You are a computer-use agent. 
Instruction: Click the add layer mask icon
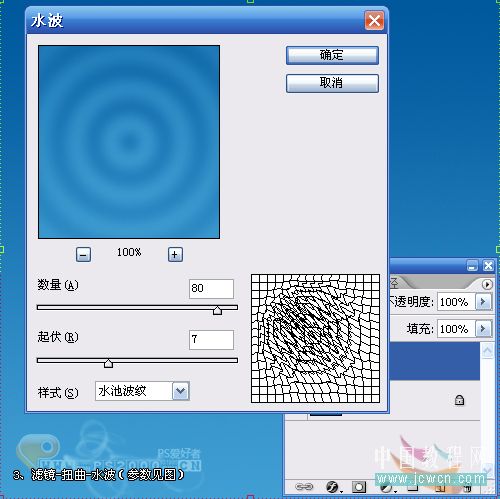[x=359, y=487]
